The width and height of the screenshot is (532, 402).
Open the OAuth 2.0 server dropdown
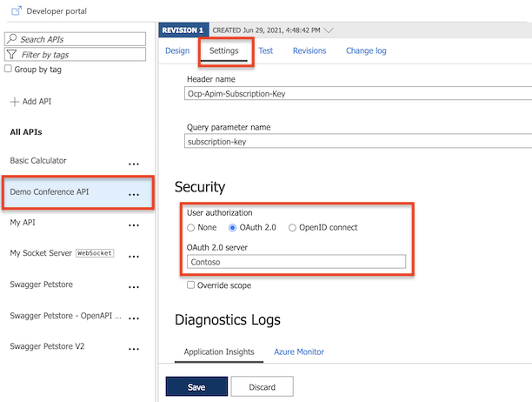(296, 261)
